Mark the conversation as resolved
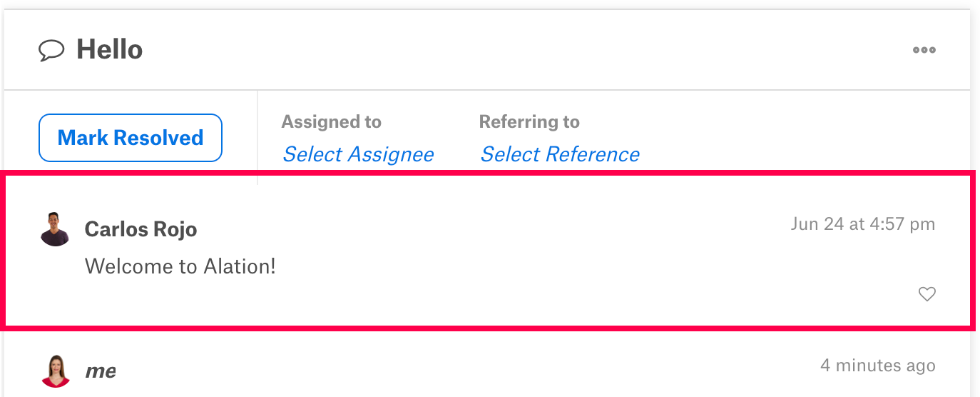Viewport: 980px width, 397px height. pyautogui.click(x=131, y=138)
